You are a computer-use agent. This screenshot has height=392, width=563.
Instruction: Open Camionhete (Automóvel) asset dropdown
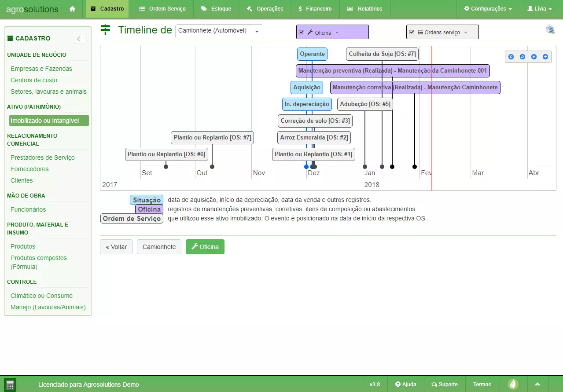pyautogui.click(x=219, y=31)
